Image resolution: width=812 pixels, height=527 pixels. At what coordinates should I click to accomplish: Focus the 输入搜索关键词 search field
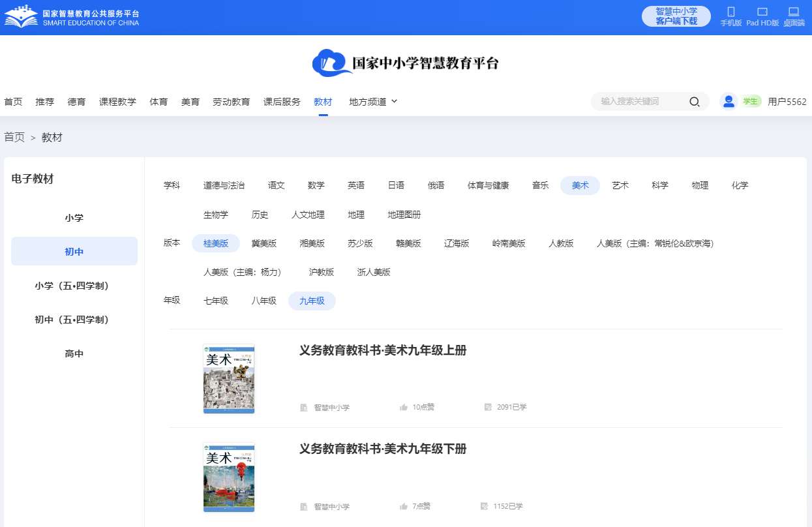639,102
